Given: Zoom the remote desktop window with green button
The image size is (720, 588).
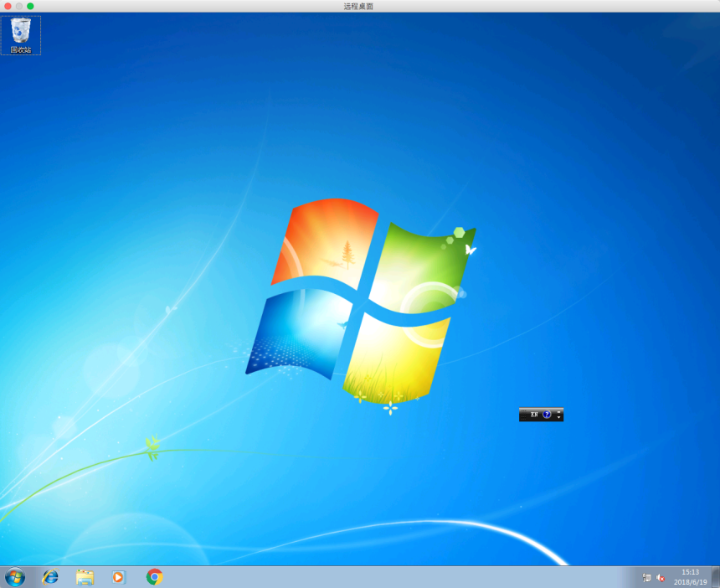Looking at the screenshot, I should click(x=30, y=6).
